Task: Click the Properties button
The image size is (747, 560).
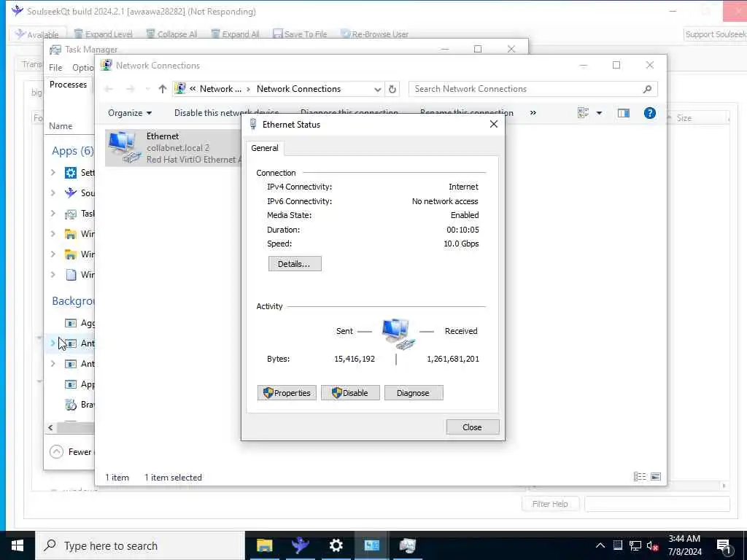Action: pyautogui.click(x=287, y=393)
